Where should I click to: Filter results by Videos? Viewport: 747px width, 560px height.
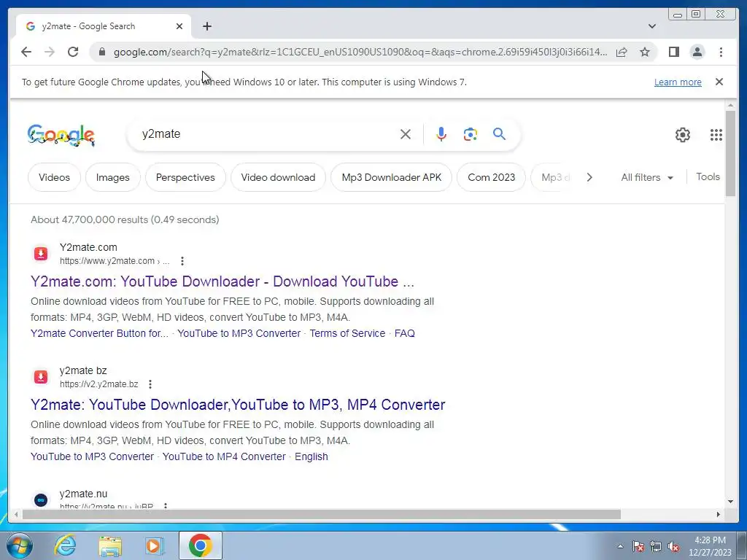coord(54,177)
